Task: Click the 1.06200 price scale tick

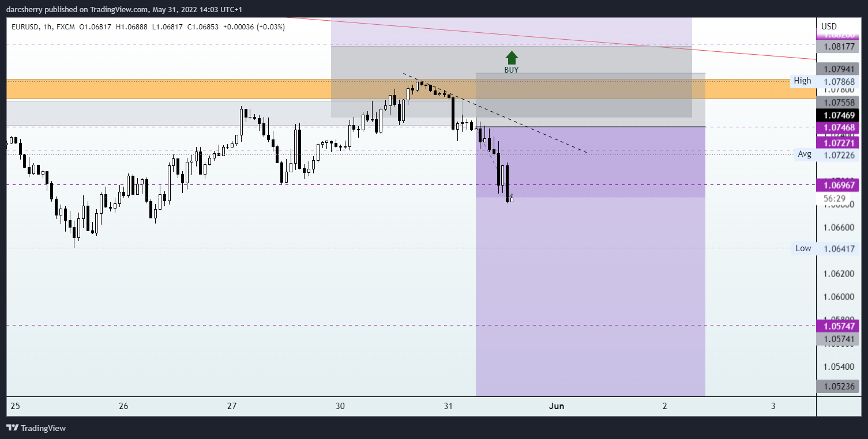Action: coord(839,274)
